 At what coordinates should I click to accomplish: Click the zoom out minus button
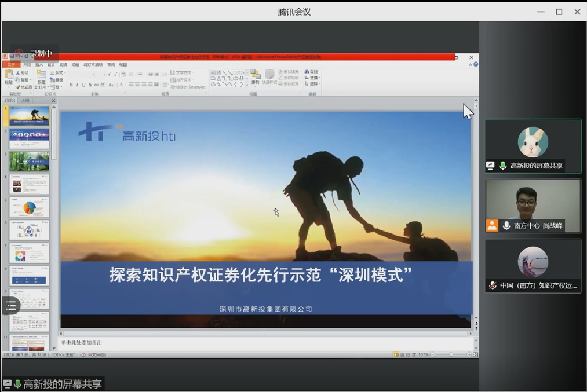click(433, 354)
